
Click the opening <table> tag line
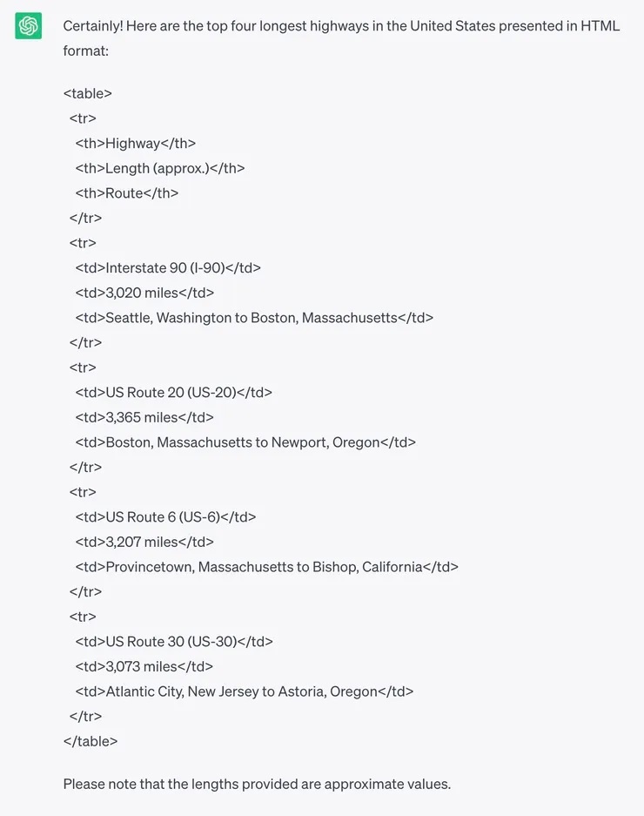coord(88,93)
